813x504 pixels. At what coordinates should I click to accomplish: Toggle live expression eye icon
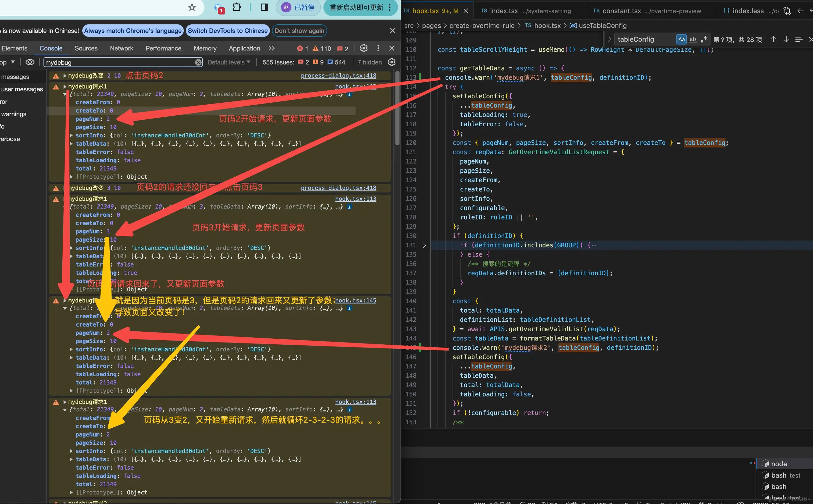(30, 62)
